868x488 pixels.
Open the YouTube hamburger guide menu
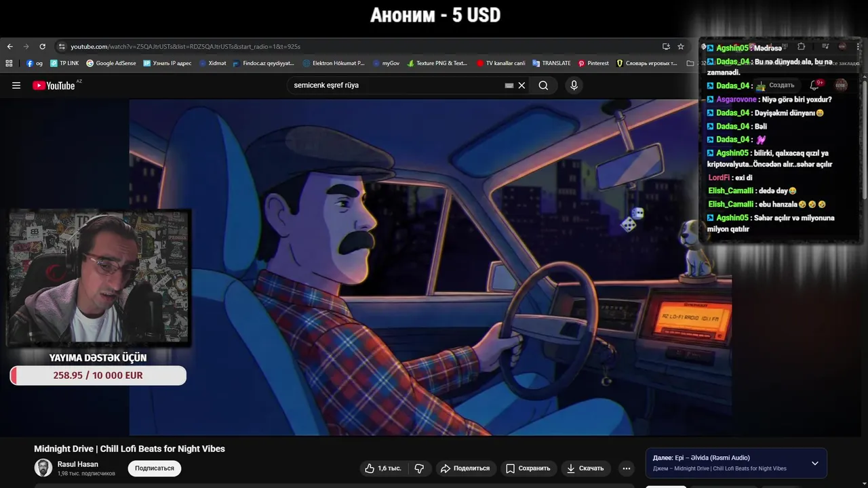tap(16, 85)
